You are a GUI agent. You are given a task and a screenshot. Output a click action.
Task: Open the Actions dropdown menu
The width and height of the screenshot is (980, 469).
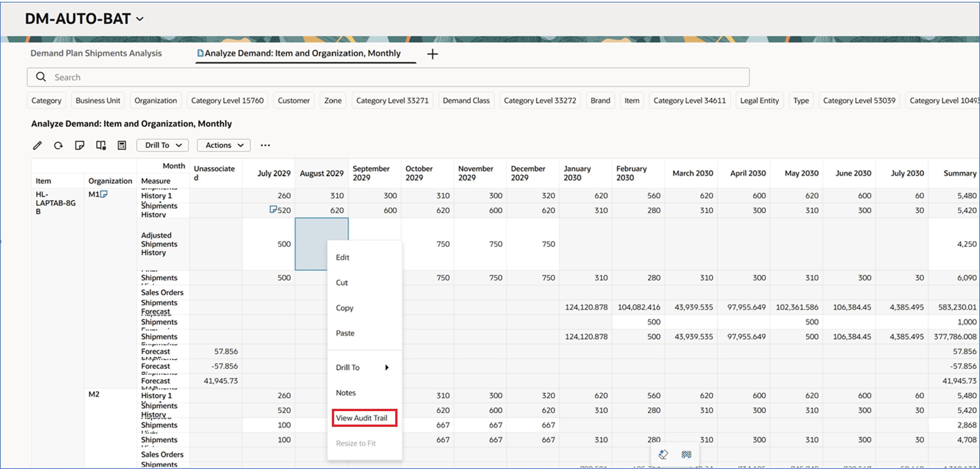click(x=224, y=145)
